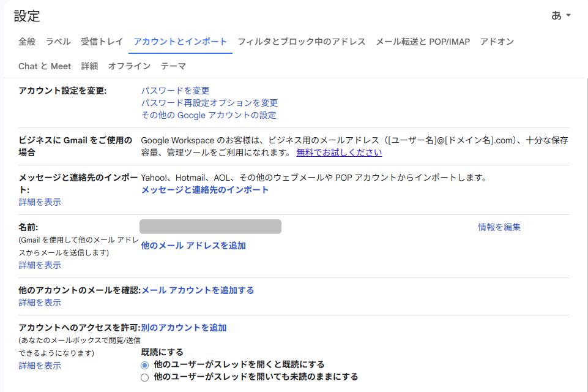The image size is (588, 392).
Task: Switch to the 全般 tab
Action: (x=27, y=42)
